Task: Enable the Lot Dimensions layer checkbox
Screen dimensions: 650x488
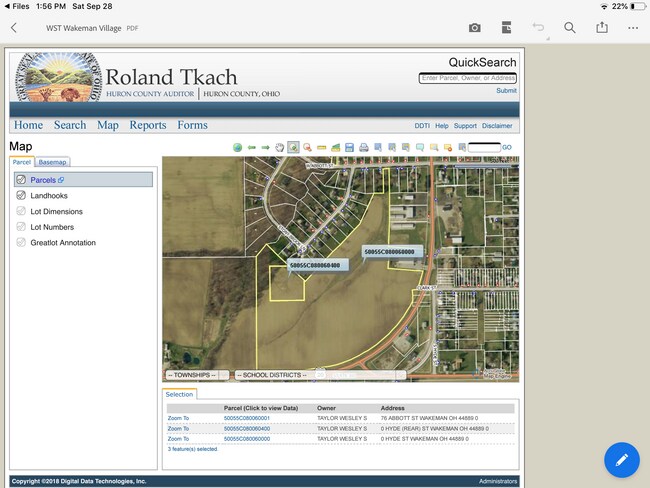Action: click(21, 211)
